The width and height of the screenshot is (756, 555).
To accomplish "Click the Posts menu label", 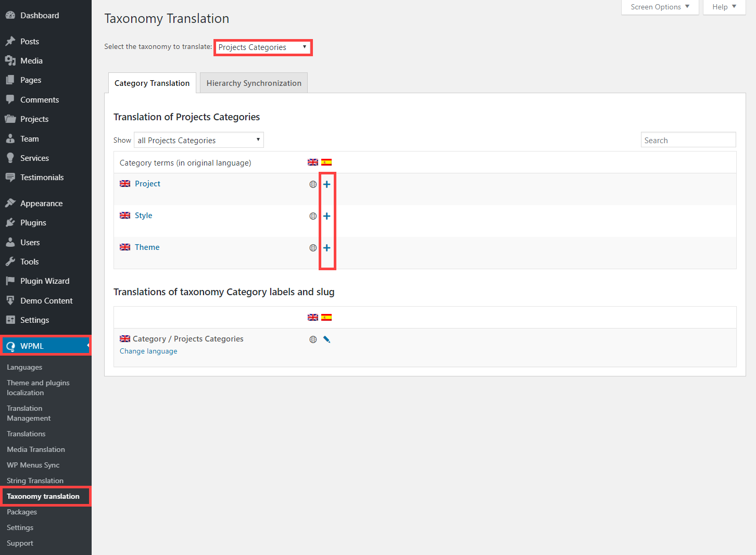I will pos(30,42).
